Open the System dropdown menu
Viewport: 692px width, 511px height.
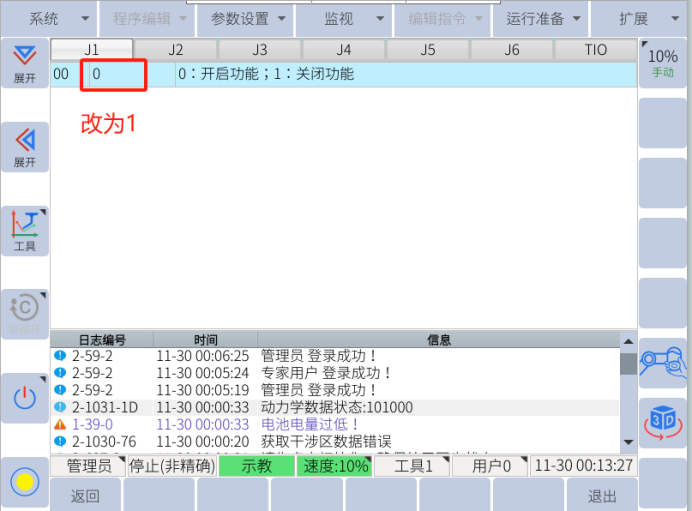pyautogui.click(x=48, y=19)
